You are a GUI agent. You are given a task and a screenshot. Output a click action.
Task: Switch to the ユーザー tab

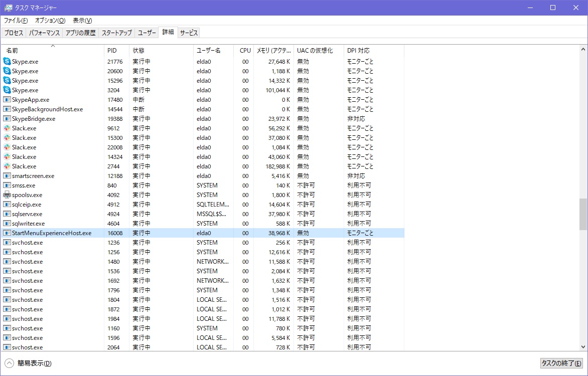point(146,33)
